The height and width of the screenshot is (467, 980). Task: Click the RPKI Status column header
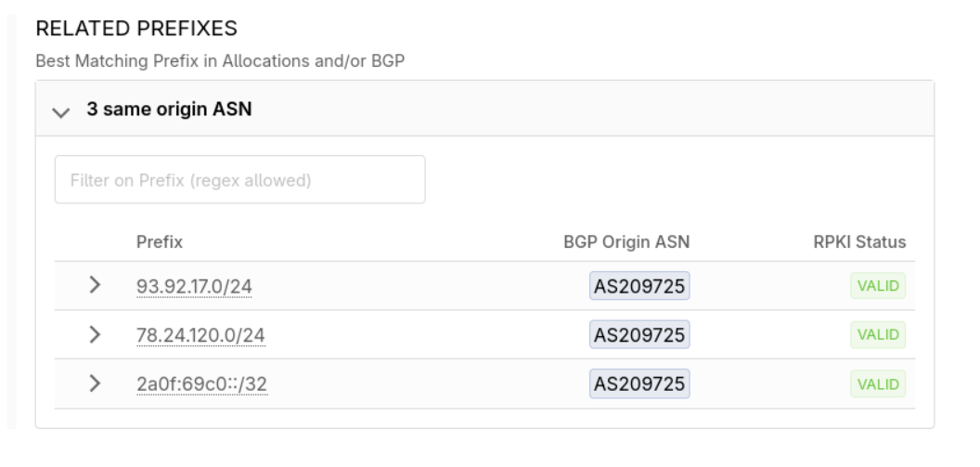point(859,242)
